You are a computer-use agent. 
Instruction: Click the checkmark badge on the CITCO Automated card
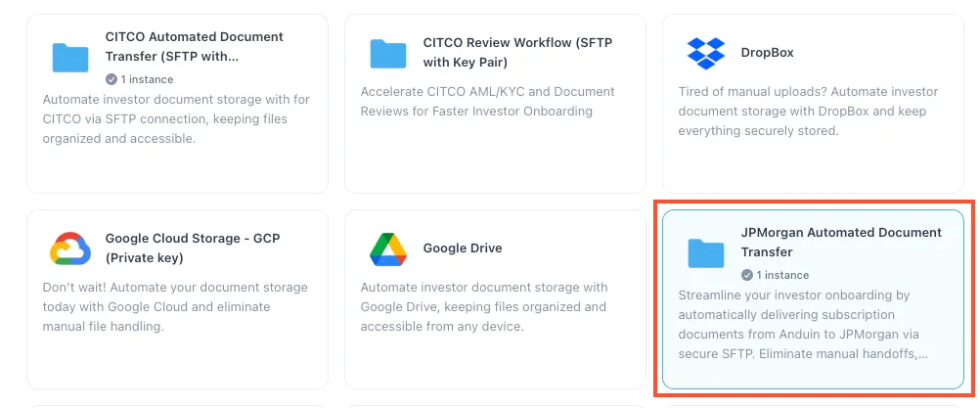click(111, 79)
